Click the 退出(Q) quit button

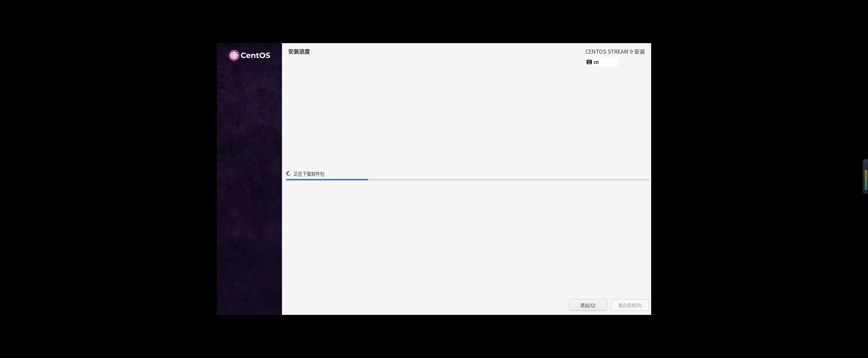(x=588, y=305)
